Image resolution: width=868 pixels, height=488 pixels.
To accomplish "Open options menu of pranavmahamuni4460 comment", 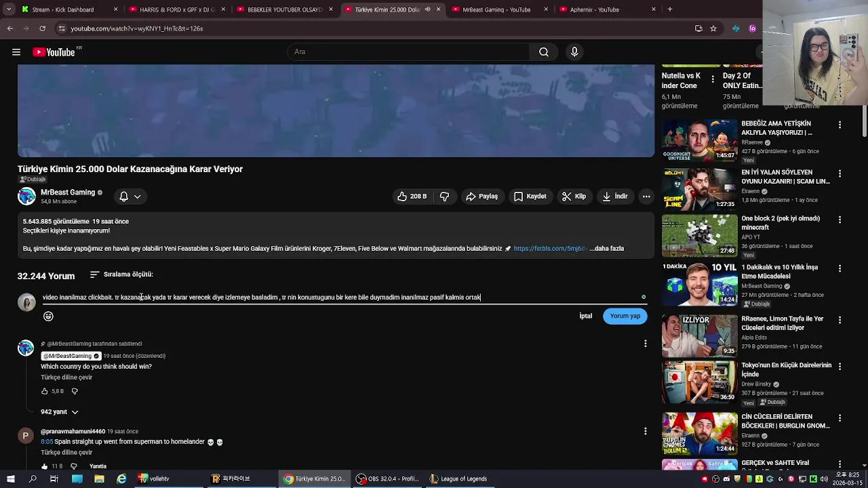I will click(645, 431).
